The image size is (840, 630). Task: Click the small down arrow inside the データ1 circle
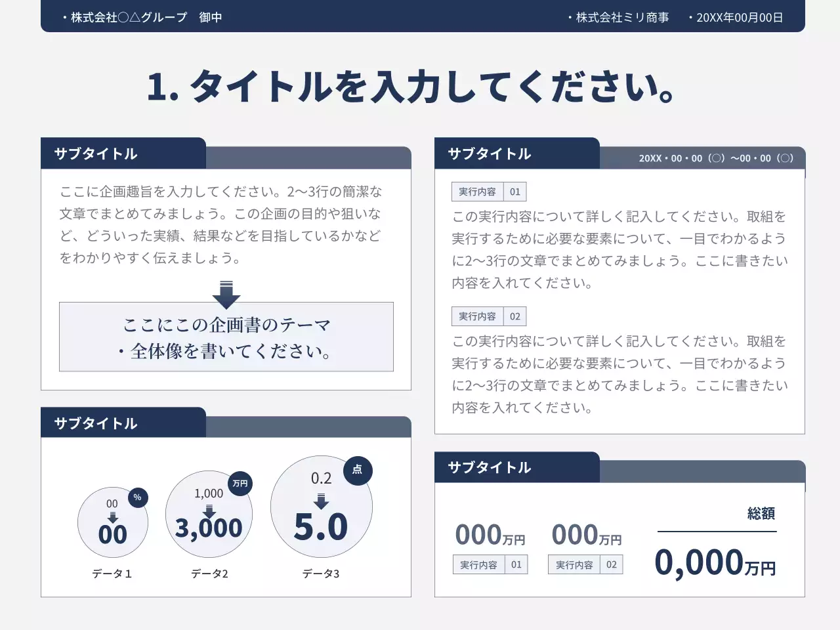pos(113,517)
